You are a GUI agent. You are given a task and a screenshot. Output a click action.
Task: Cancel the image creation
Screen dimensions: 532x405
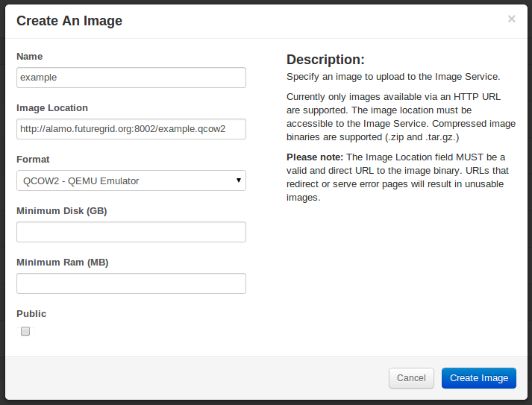tap(411, 378)
